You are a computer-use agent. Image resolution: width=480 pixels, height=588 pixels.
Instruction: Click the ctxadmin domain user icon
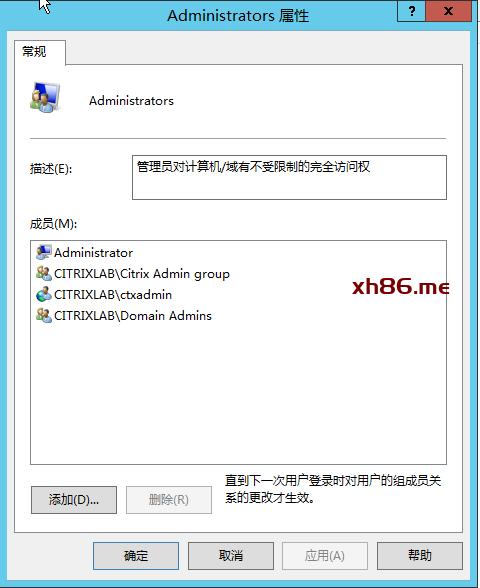(x=44, y=294)
